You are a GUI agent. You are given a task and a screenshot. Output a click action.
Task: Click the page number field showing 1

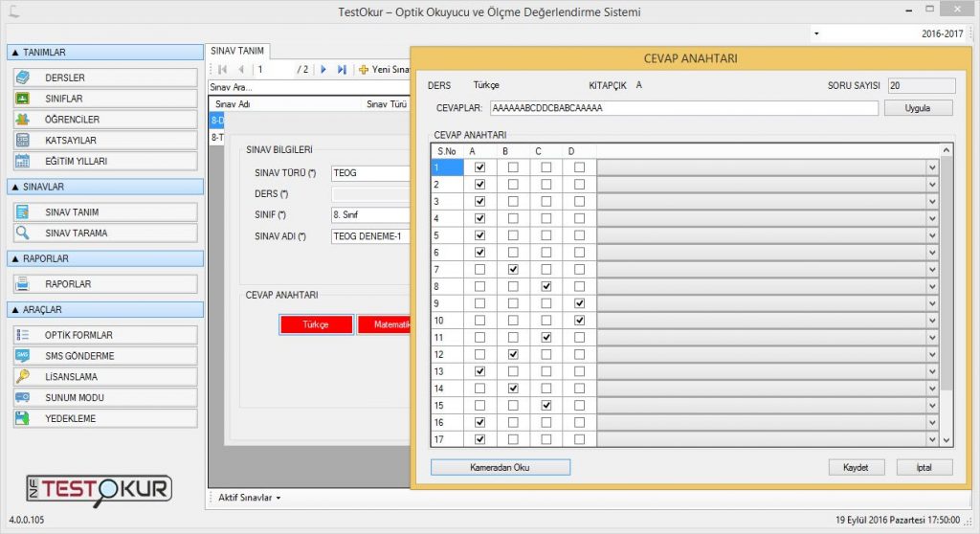tap(275, 70)
